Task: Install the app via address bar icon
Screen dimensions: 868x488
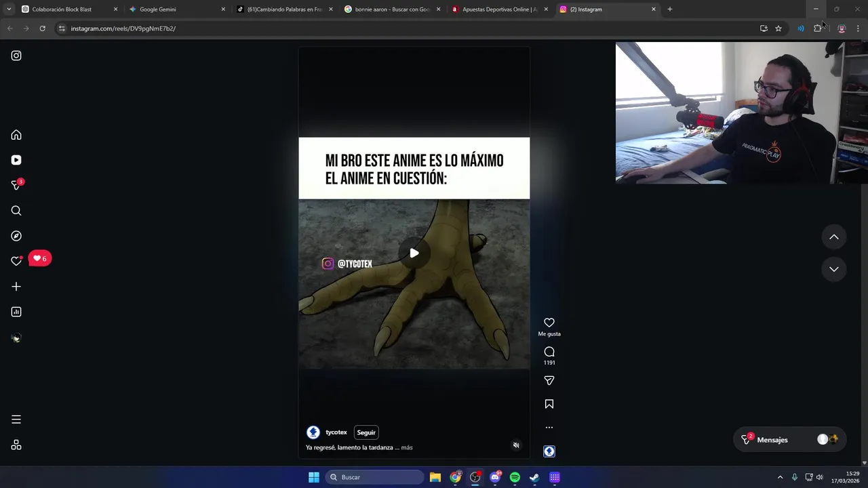Action: [764, 28]
